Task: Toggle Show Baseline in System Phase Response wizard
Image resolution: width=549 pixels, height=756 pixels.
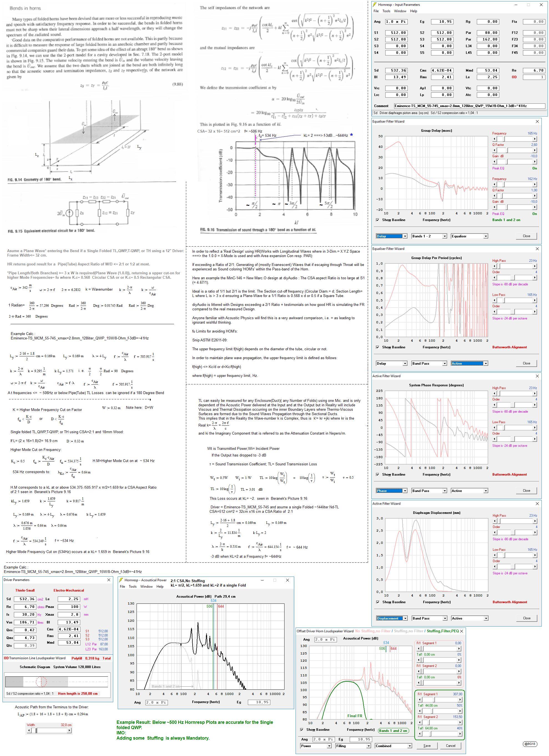Action: [x=377, y=475]
